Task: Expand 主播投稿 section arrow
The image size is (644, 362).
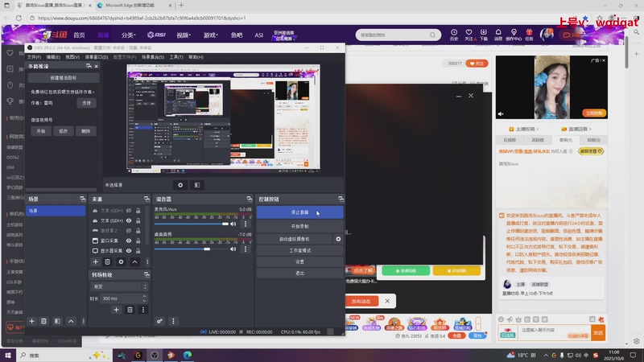Action: point(537,130)
